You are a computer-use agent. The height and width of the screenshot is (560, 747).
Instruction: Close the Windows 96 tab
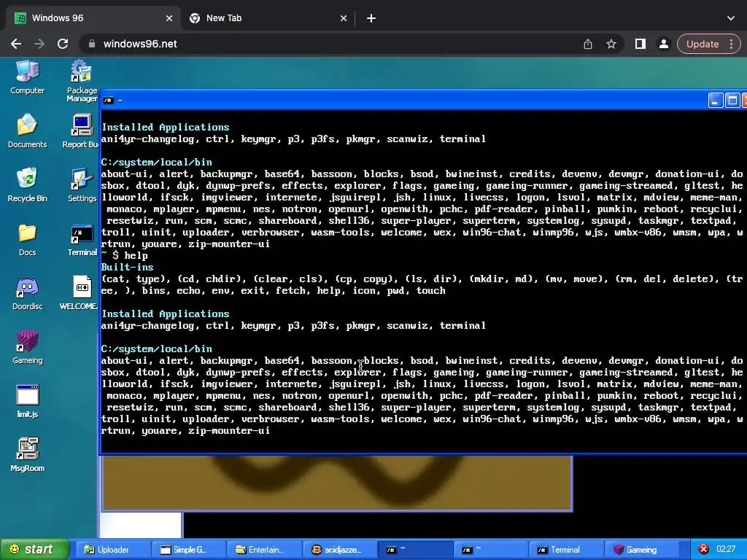coord(169,18)
